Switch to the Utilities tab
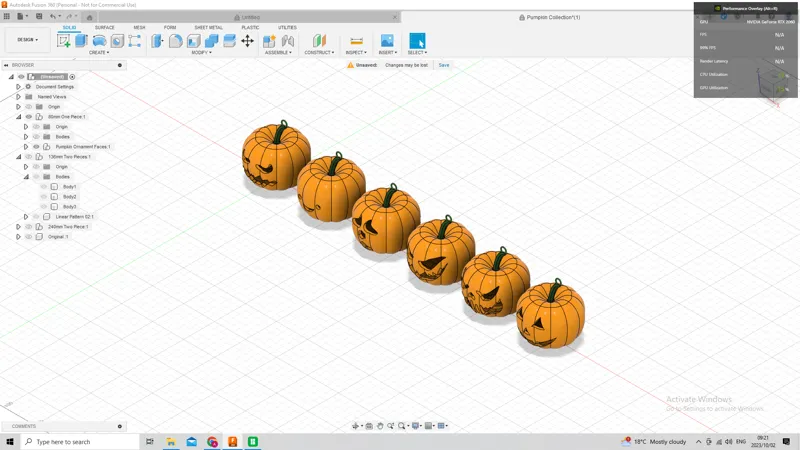This screenshot has height=450, width=800. (x=287, y=28)
